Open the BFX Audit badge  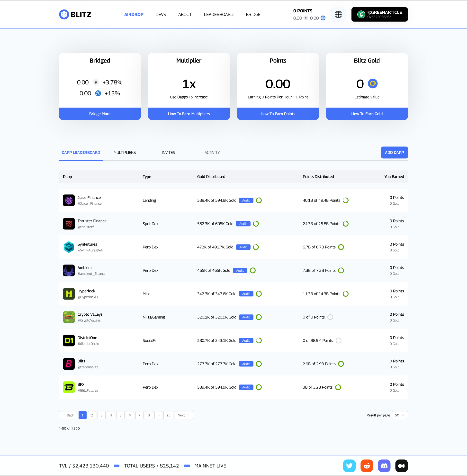click(x=246, y=387)
